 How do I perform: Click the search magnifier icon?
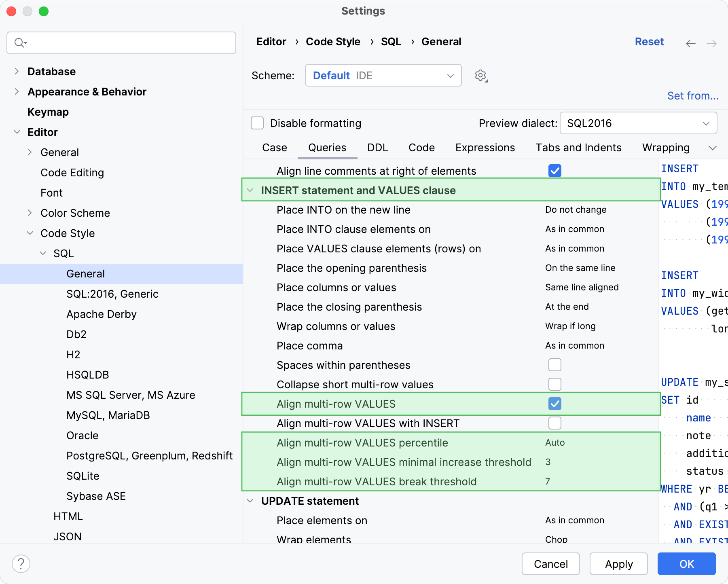click(x=20, y=42)
